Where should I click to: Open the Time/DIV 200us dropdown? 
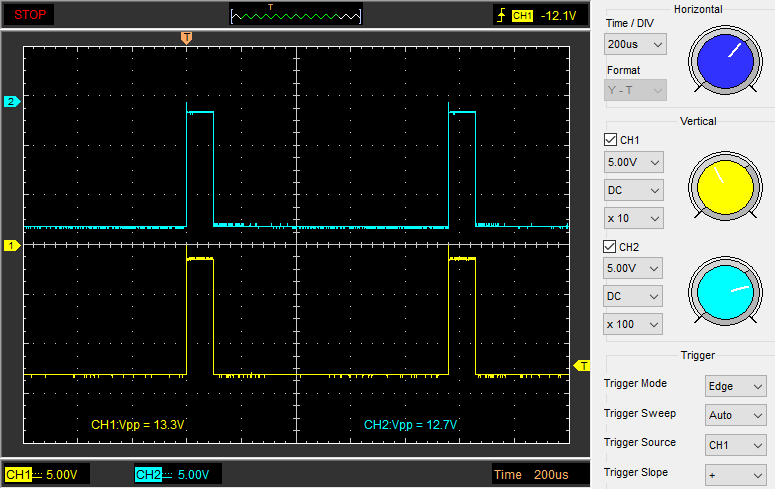tap(635, 45)
